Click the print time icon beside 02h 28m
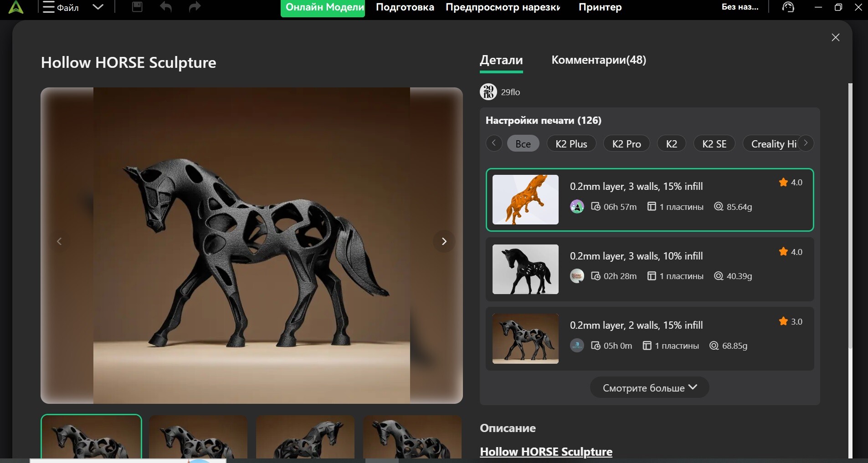 pyautogui.click(x=596, y=276)
